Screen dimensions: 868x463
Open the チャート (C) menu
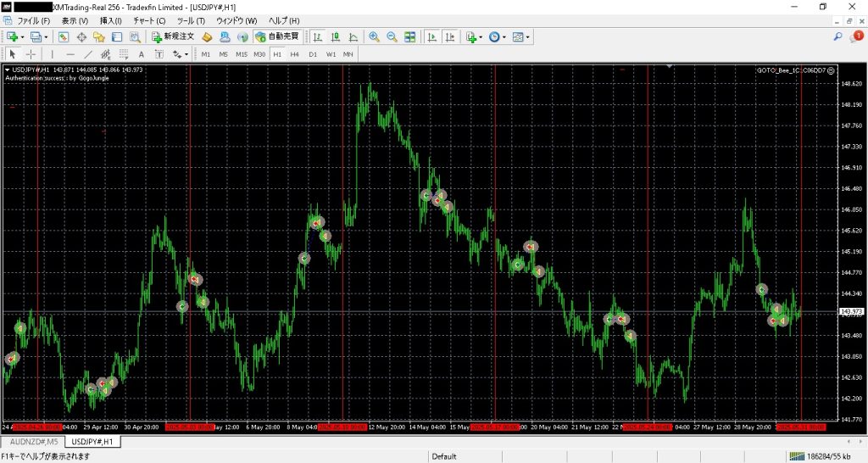click(149, 20)
